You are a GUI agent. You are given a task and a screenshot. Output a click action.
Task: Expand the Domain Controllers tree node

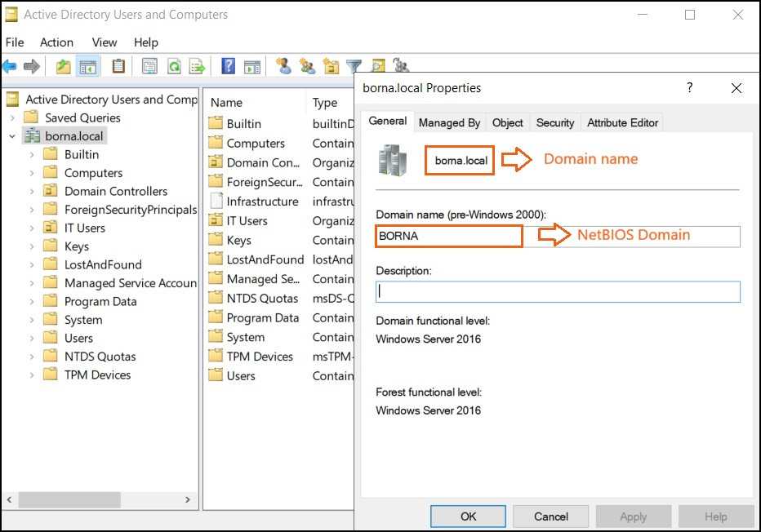[x=32, y=192]
